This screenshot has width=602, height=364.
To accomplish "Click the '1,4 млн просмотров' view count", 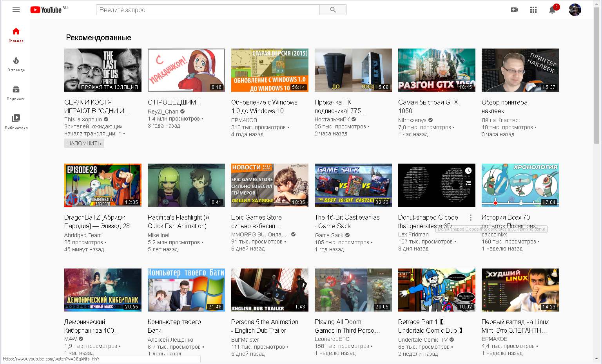I will [x=174, y=119].
